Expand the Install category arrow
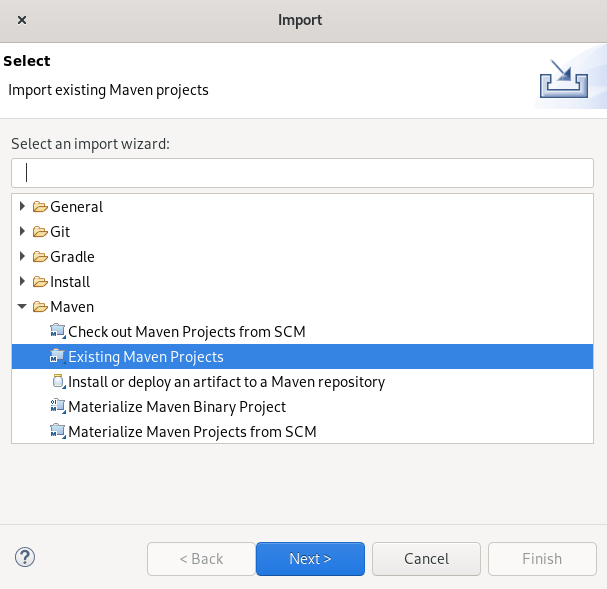 pos(22,281)
